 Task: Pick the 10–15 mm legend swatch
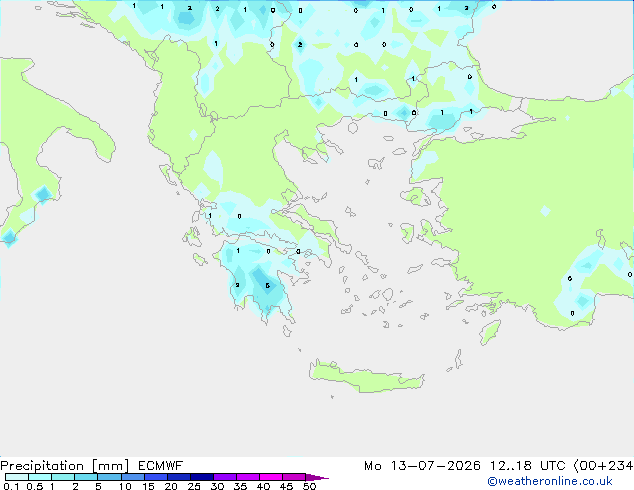coord(133,477)
